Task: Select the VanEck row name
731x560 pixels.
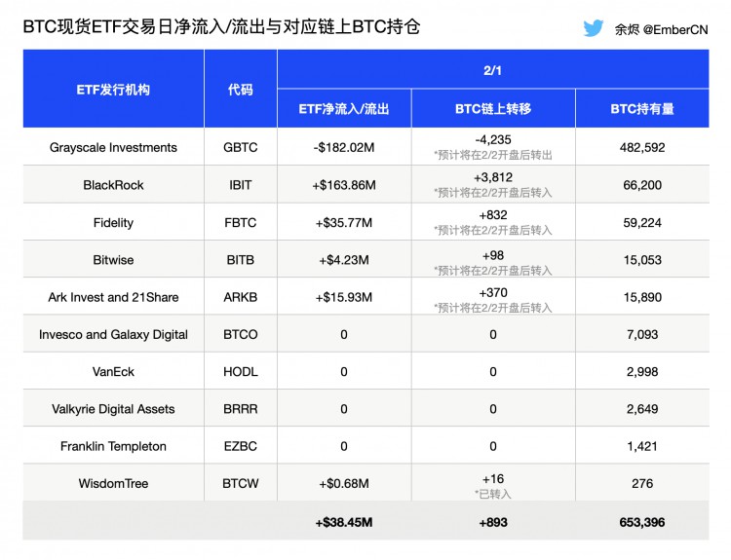Action: (x=113, y=372)
